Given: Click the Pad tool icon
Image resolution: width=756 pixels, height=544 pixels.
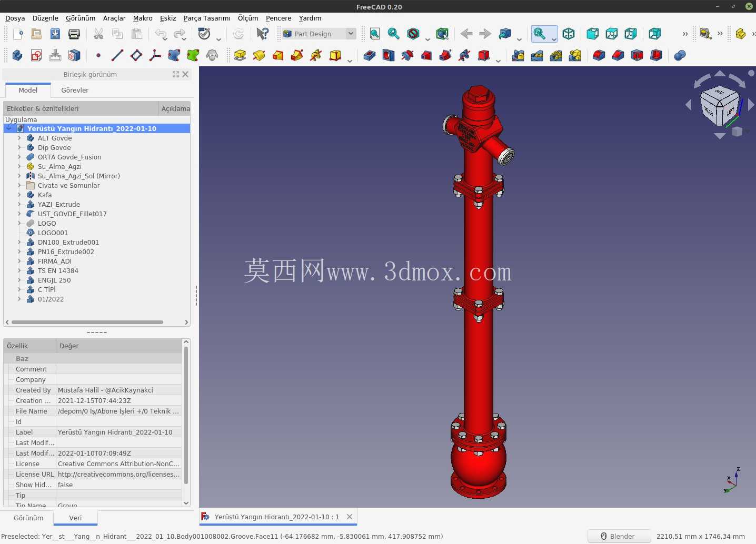Looking at the screenshot, I should [x=240, y=55].
